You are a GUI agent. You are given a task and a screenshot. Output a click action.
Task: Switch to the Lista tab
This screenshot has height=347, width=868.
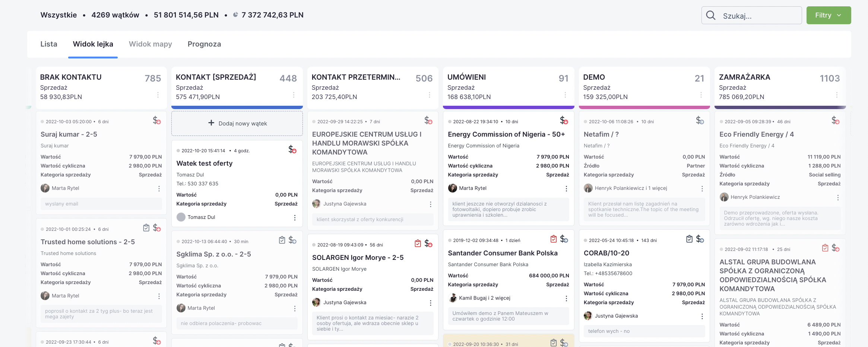coord(49,44)
